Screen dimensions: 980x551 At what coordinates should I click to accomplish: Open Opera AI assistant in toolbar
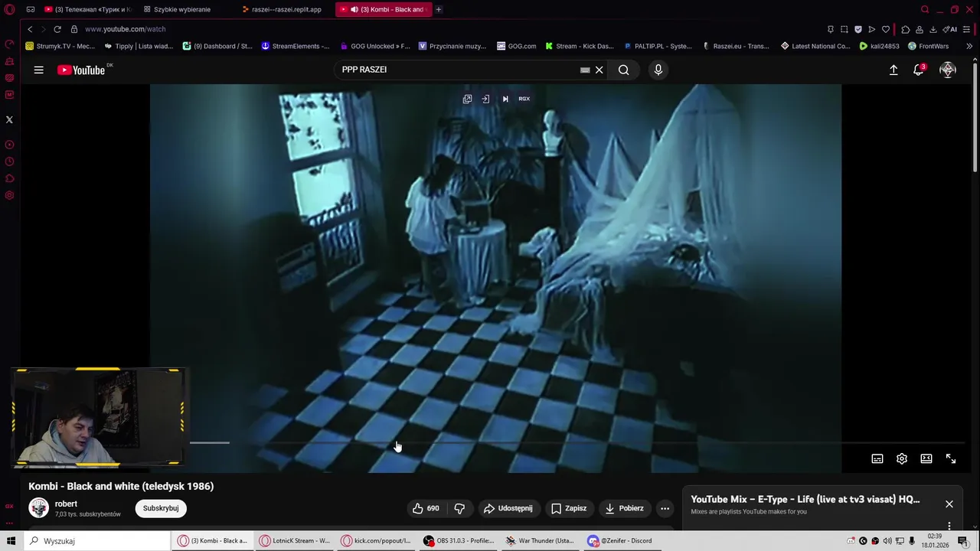(x=952, y=29)
